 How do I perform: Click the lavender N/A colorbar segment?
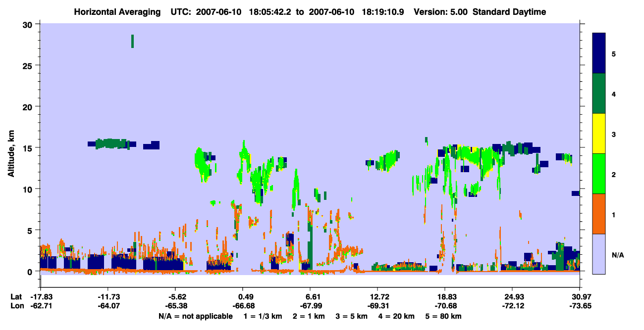(x=599, y=254)
